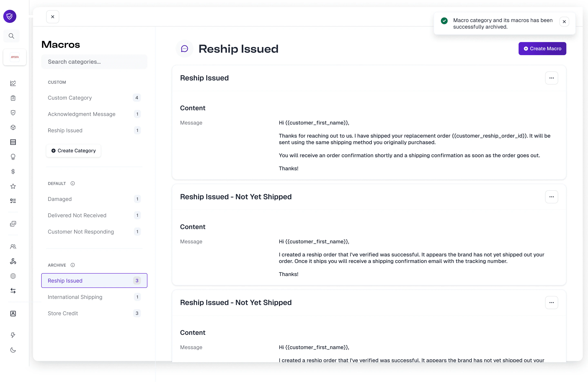The image size is (588, 383).
Task: Show the Default section info tooltip icon
Action: [73, 184]
